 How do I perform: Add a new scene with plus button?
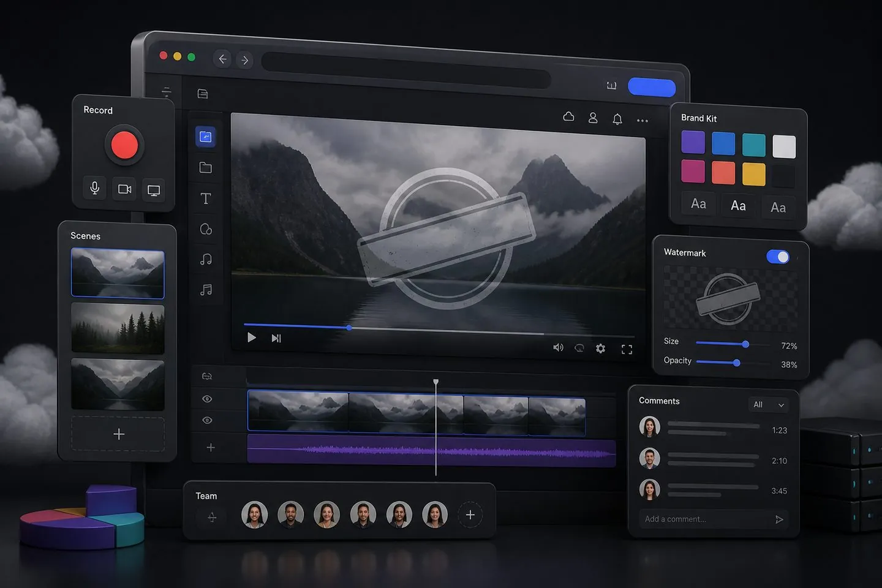coord(118,434)
